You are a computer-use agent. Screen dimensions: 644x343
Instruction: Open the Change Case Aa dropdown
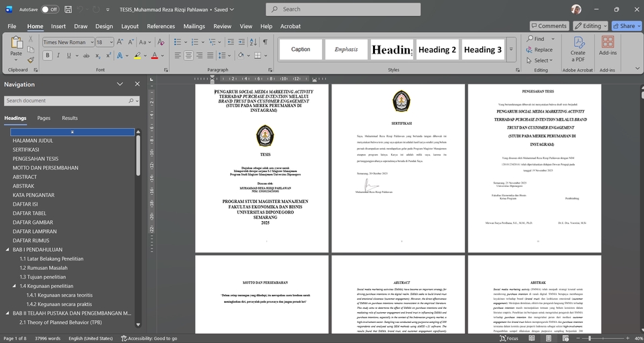(x=145, y=42)
